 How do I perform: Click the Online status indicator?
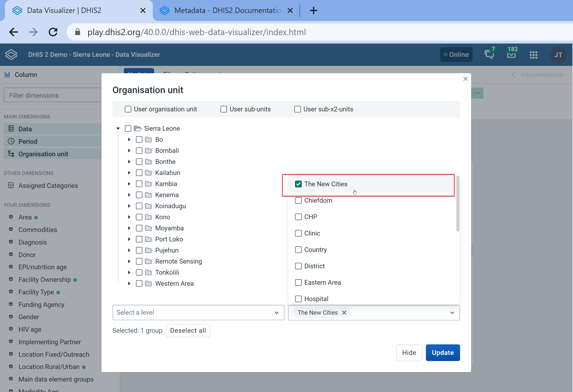[x=456, y=54]
